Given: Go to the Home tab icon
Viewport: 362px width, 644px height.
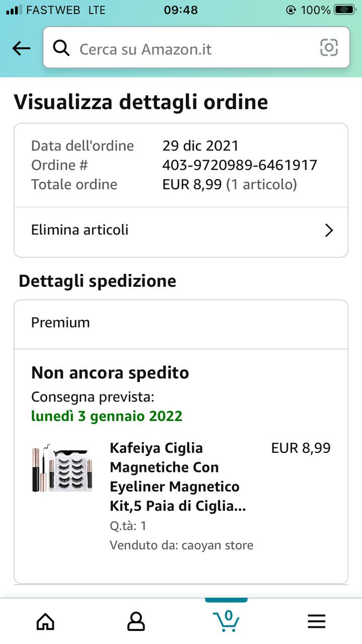Looking at the screenshot, I should (45, 621).
